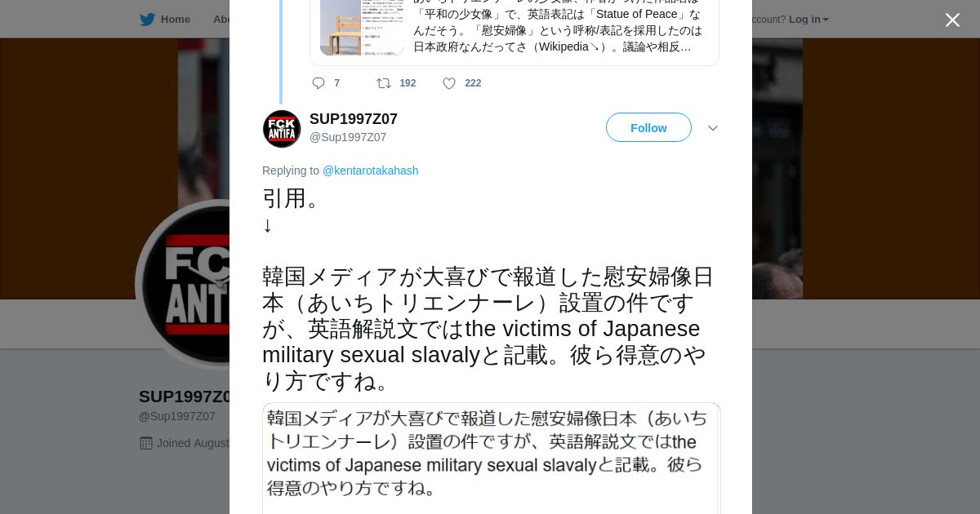Click the reply speech bubble icon
This screenshot has width=980, height=514.
coord(318,83)
